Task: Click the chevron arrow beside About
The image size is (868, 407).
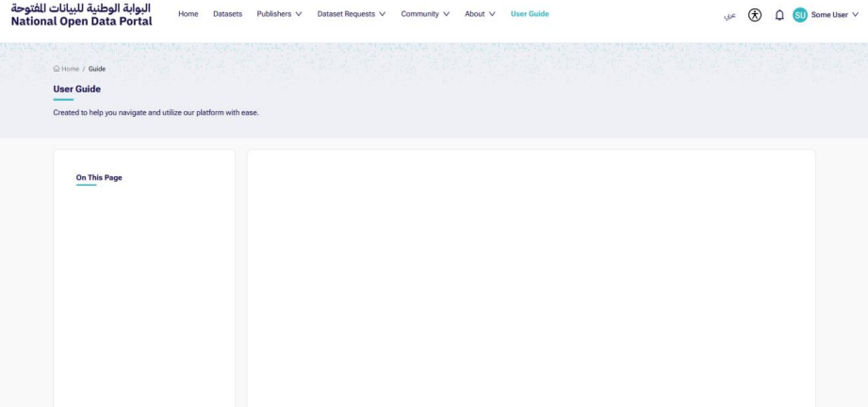Action: tap(494, 14)
